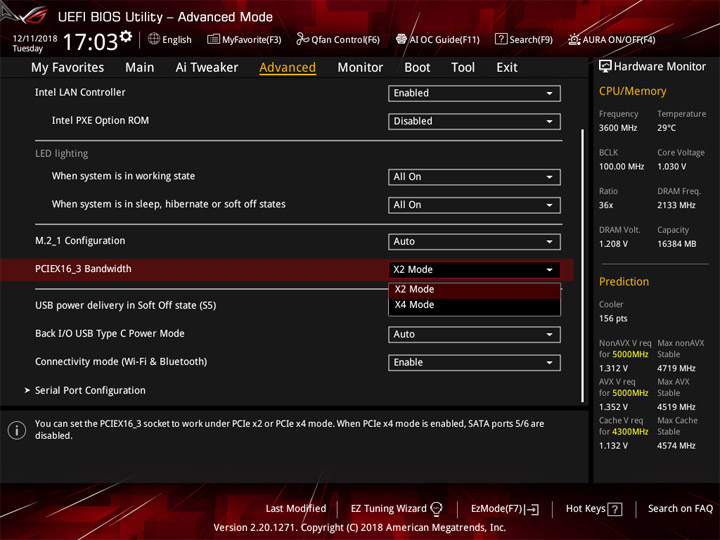Switch to the Ai Tweaker tab
Image resolution: width=720 pixels, height=540 pixels.
pos(207,68)
